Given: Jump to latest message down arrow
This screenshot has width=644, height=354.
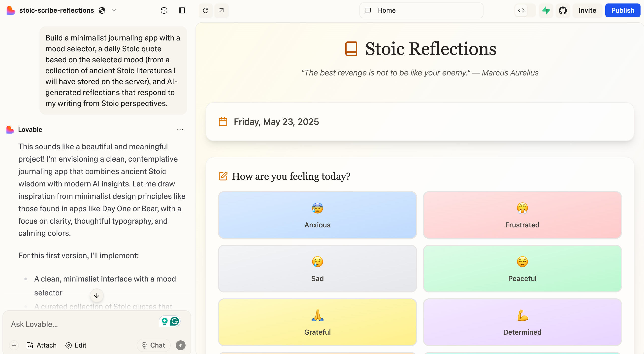Looking at the screenshot, I should [x=97, y=295].
